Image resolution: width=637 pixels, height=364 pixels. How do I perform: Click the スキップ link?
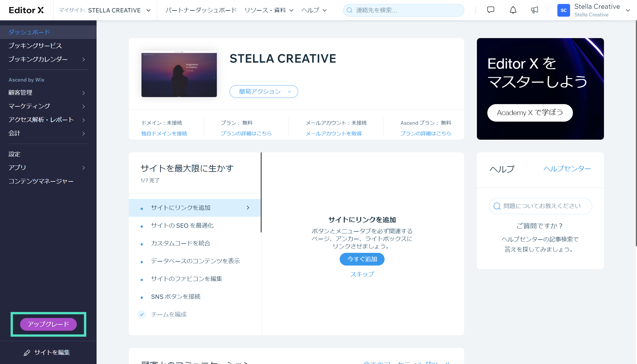tap(362, 274)
